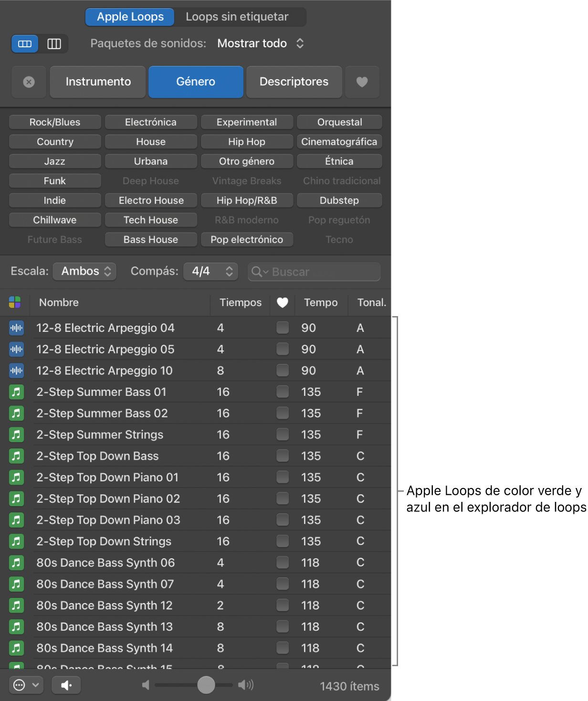Viewport: 588px width, 701px height.
Task: Filter by Jazz genre
Action: (x=55, y=161)
